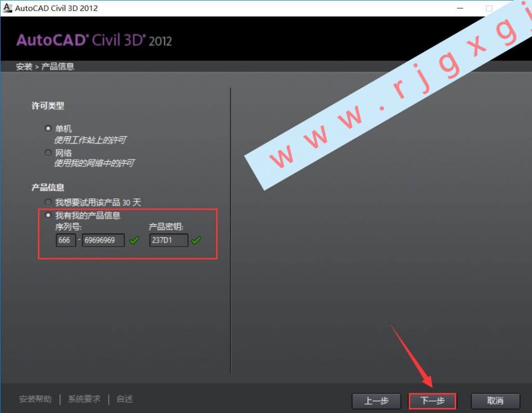The width and height of the screenshot is (532, 413).
Task: Open the 系统要求 link
Action: click(84, 399)
